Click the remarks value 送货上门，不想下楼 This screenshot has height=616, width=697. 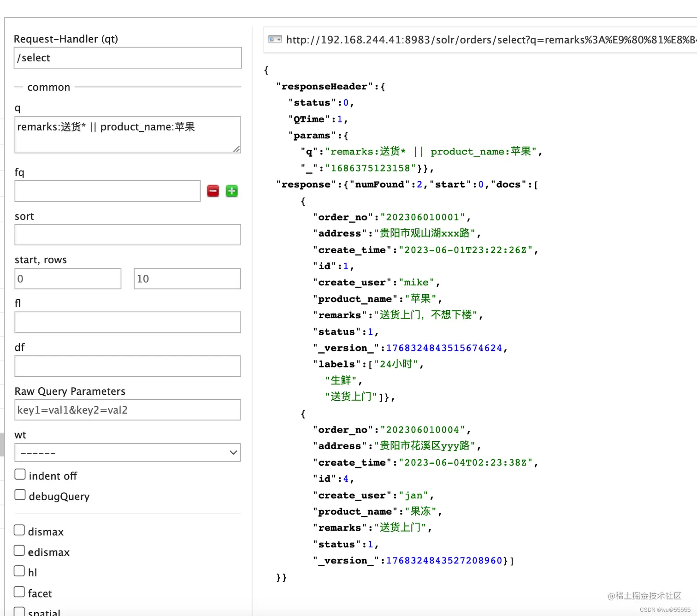click(x=425, y=315)
